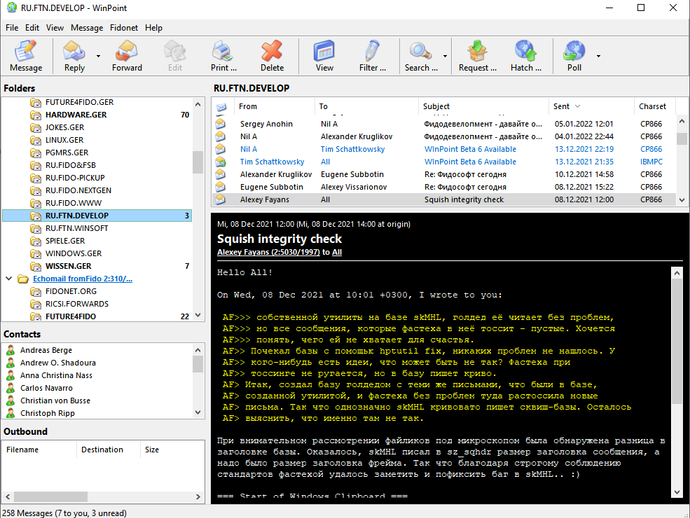Forward the selected message

point(127,56)
